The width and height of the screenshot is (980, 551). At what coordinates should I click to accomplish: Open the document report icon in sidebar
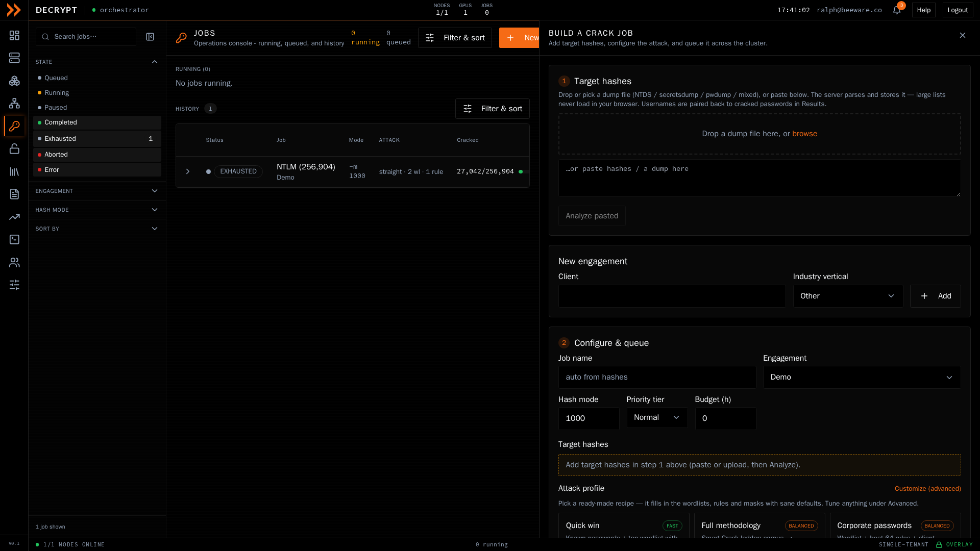click(x=14, y=194)
